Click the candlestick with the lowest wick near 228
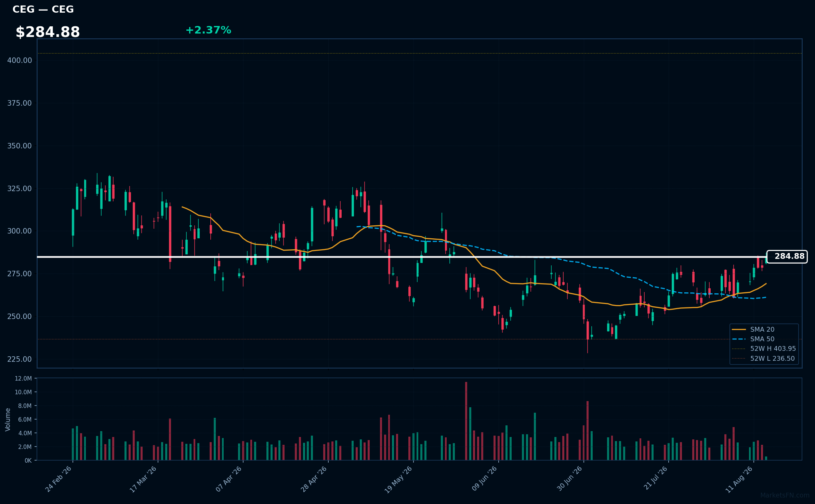Screen dimensions: 815x504 point(588,335)
